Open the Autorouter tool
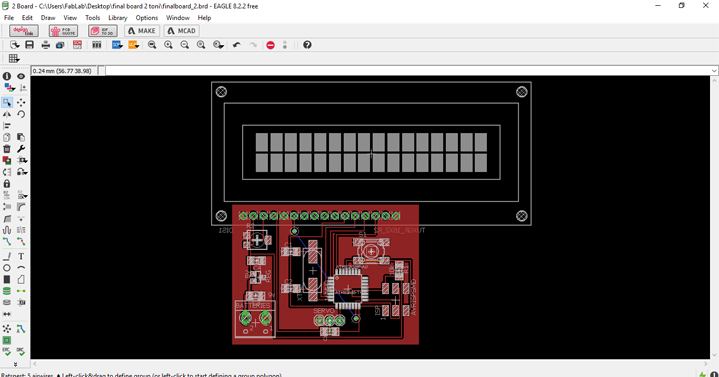This screenshot has width=719, height=377. (x=21, y=329)
